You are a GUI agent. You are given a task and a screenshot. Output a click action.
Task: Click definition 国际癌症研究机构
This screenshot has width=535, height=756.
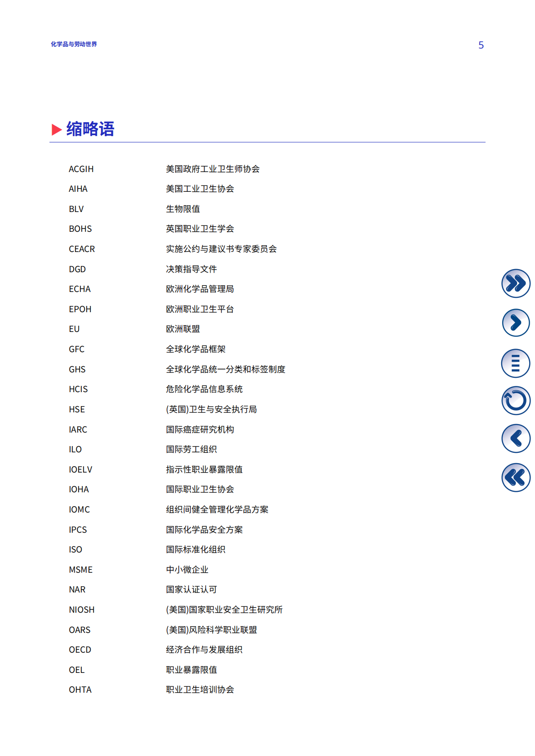(x=200, y=429)
